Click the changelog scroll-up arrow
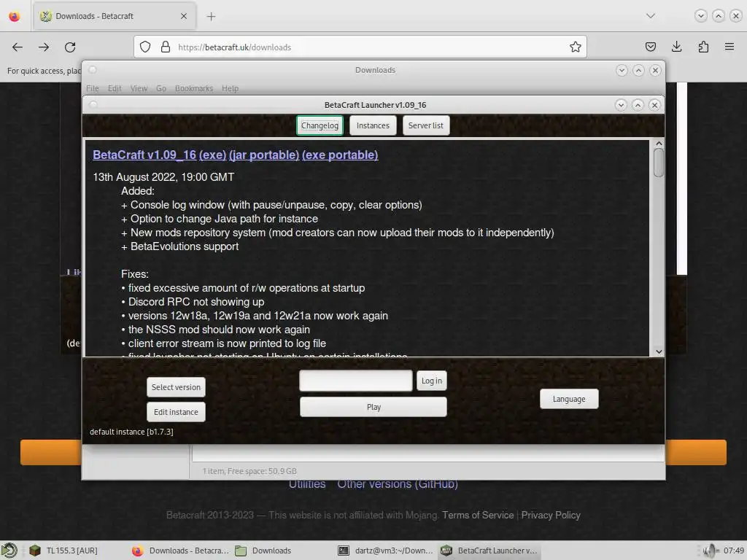747x560 pixels. coord(659,144)
